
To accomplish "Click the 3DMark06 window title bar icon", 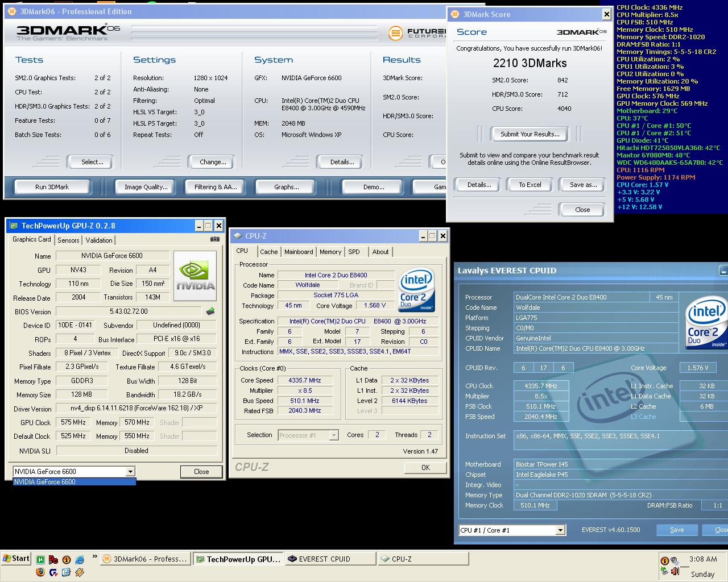I will pos(11,11).
